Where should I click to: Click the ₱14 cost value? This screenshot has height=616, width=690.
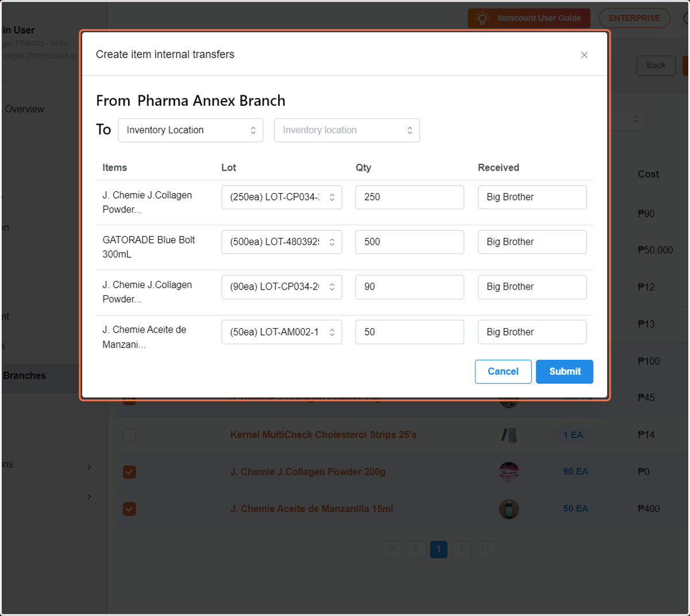[x=646, y=435]
